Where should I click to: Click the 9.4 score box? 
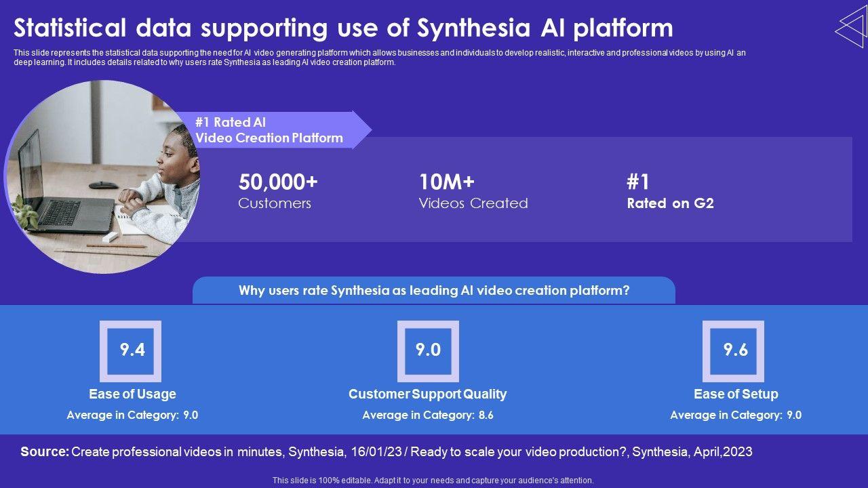point(131,350)
